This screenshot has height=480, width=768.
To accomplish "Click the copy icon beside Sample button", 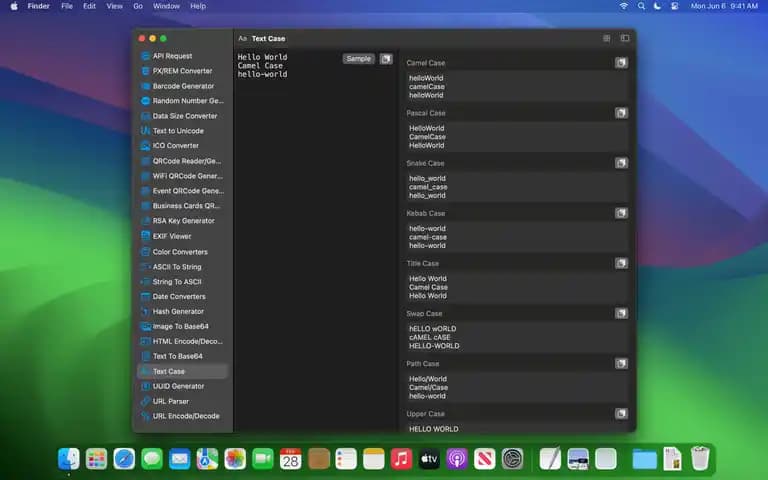I will coord(386,59).
